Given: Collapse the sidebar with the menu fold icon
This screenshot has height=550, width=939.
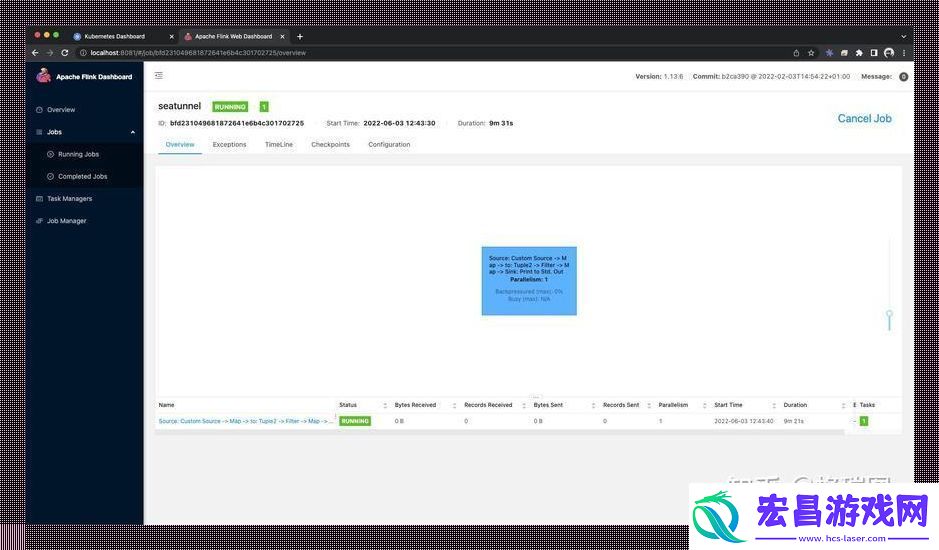Looking at the screenshot, I should click(159, 75).
